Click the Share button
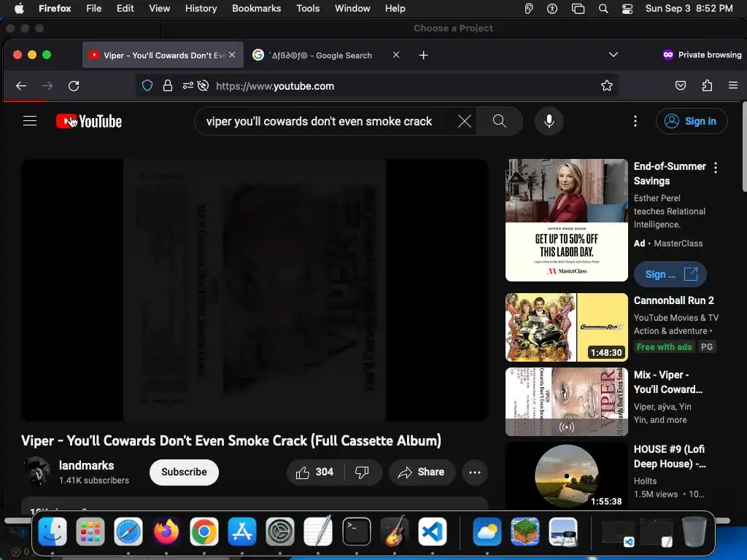The image size is (747, 560). pos(422,472)
